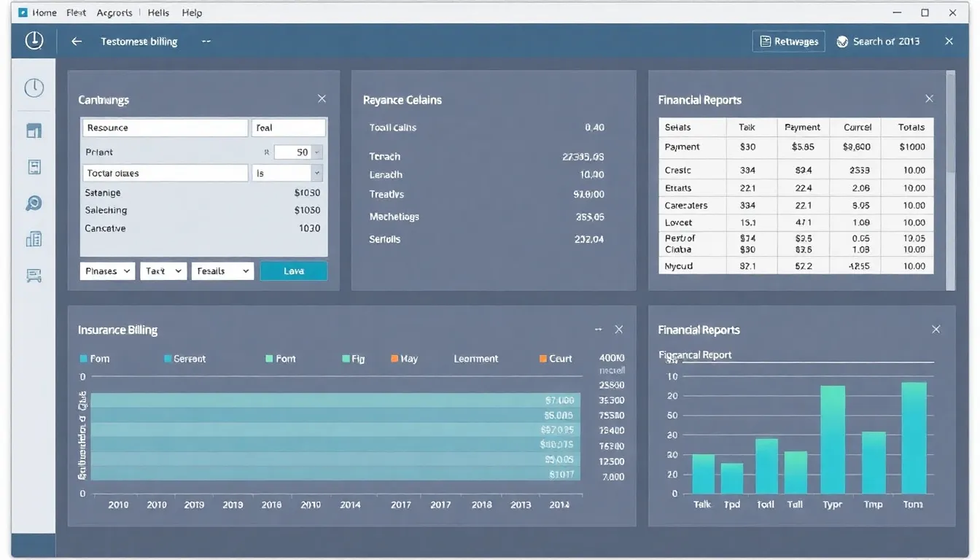
Task: Open the Help menu
Action: pyautogui.click(x=192, y=12)
